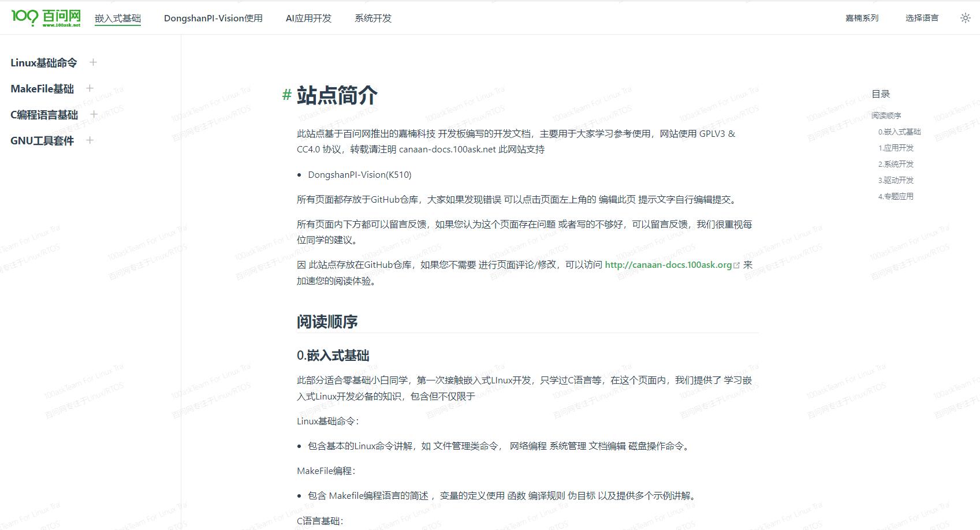Go to the 系统开发 nav item
980x530 pixels.
click(373, 18)
